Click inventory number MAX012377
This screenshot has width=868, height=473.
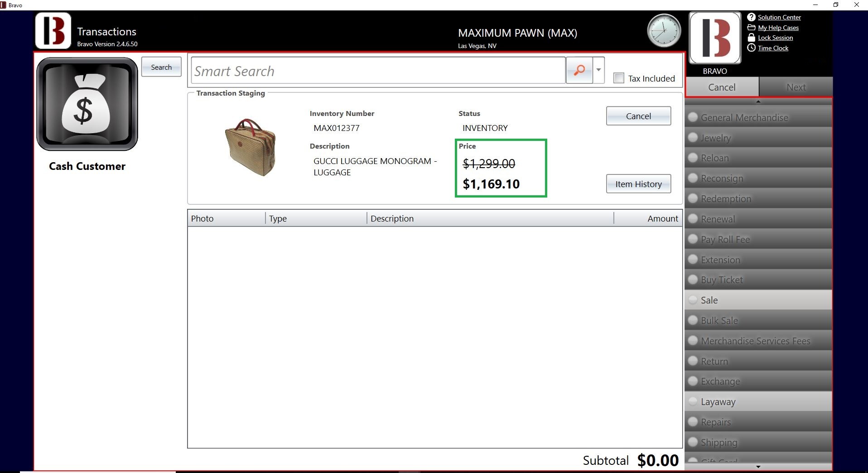337,128
